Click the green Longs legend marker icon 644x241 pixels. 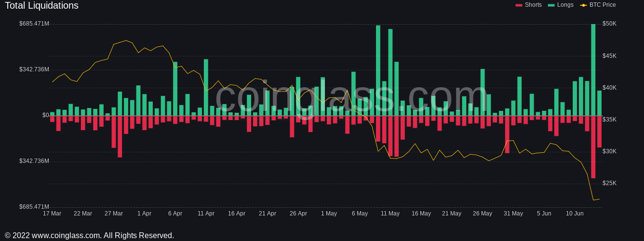coord(551,5)
